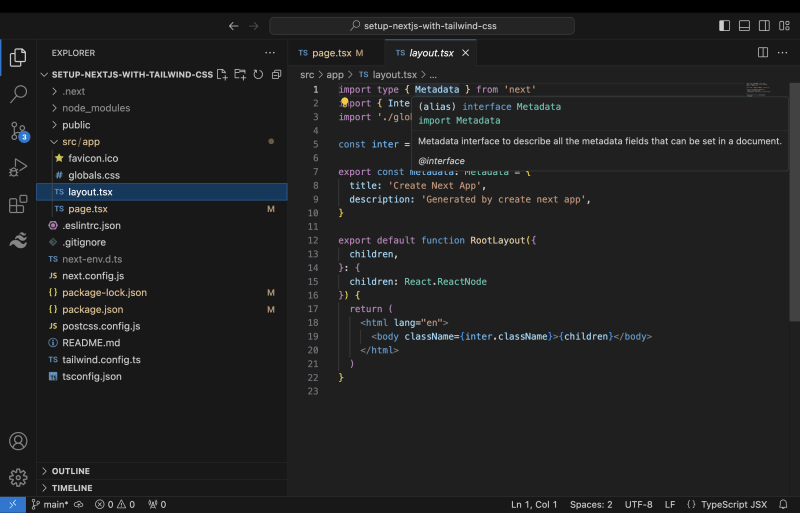Collapse all folders in Explorer
The image size is (800, 513).
[277, 75]
